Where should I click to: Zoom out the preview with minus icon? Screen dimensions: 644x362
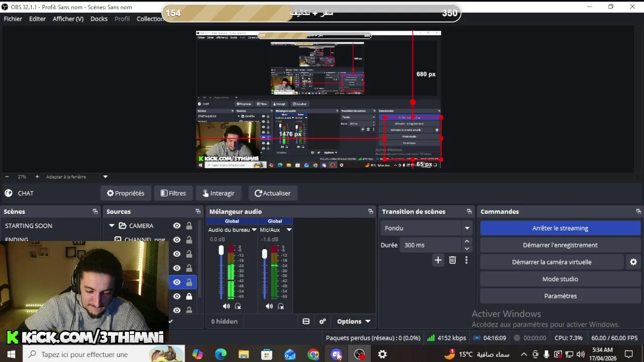7,177
